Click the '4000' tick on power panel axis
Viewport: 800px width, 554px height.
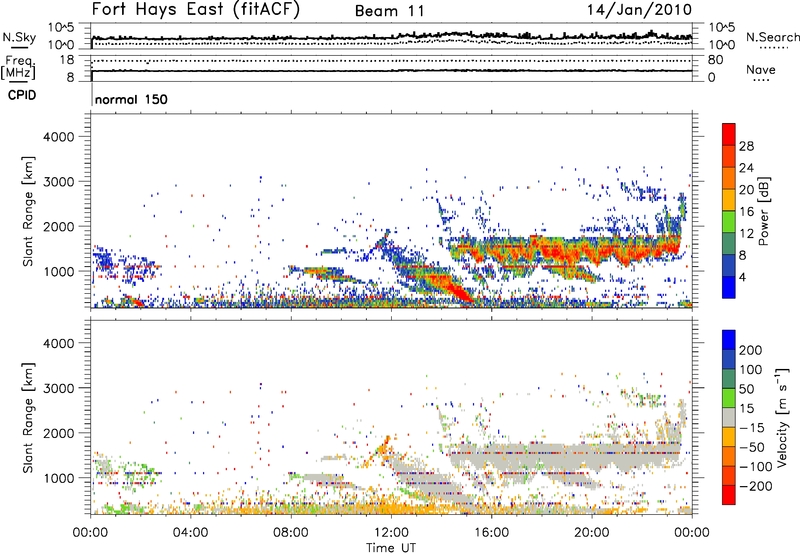tap(58, 137)
